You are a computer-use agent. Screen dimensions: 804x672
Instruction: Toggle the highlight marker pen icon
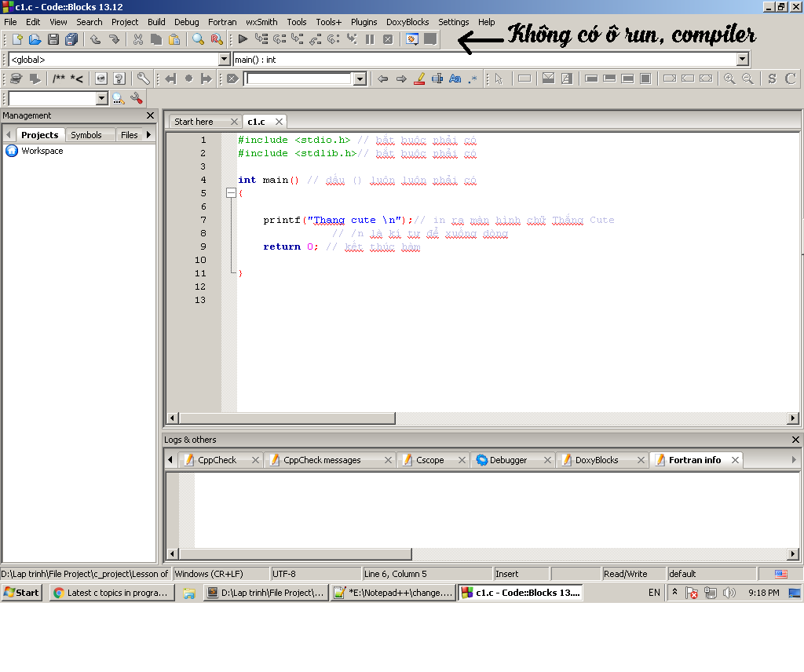point(419,79)
